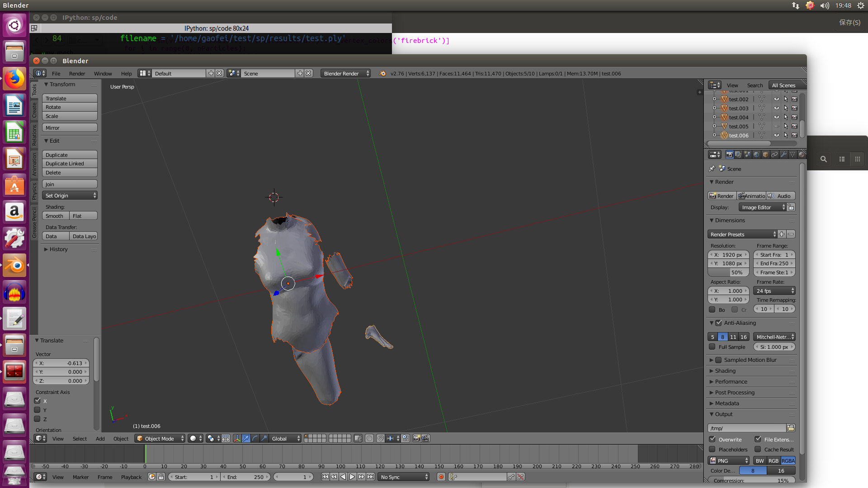Image resolution: width=868 pixels, height=488 pixels.
Task: Enable Overwrite checkbox in Output
Action: click(713, 439)
